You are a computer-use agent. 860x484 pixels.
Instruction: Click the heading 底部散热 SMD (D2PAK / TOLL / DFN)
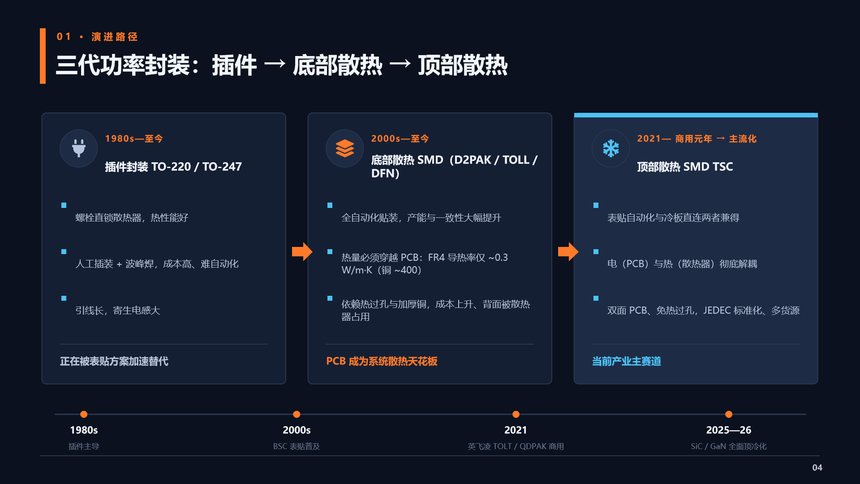click(x=454, y=166)
